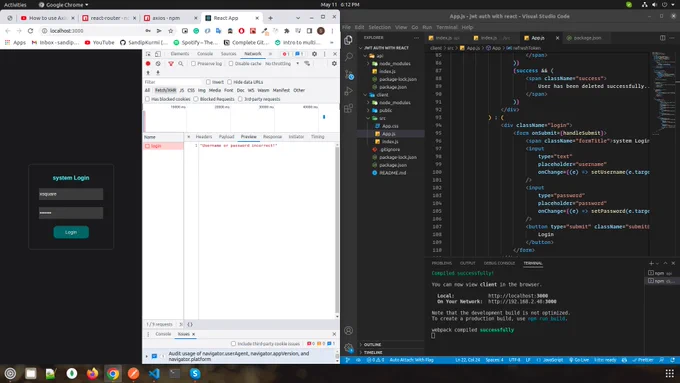The height and width of the screenshot is (383, 680).
Task: Collapse the client folder in Explorer
Action: click(x=382, y=95)
